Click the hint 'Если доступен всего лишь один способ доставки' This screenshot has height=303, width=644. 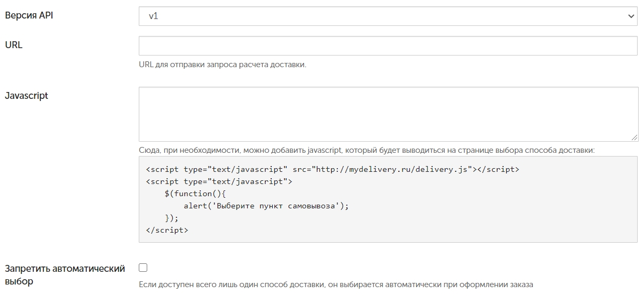pyautogui.click(x=336, y=284)
